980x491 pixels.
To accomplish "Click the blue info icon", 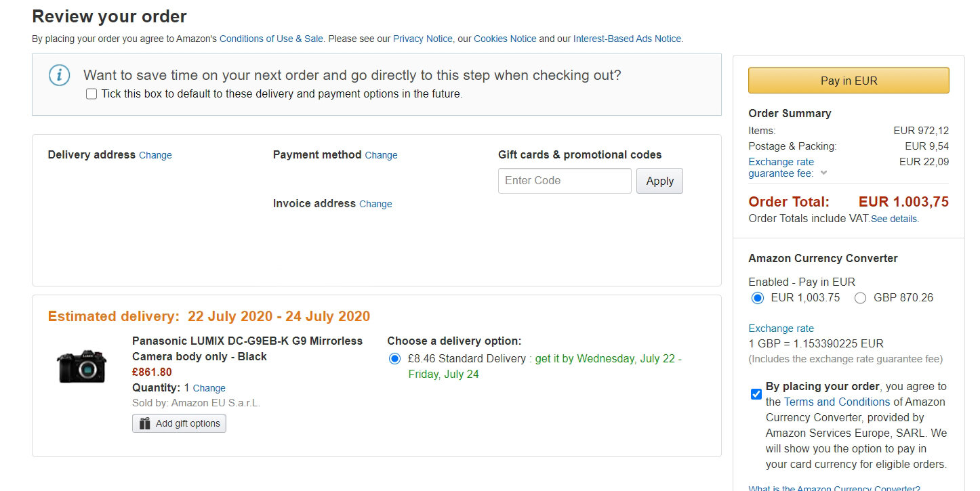I will click(60, 75).
